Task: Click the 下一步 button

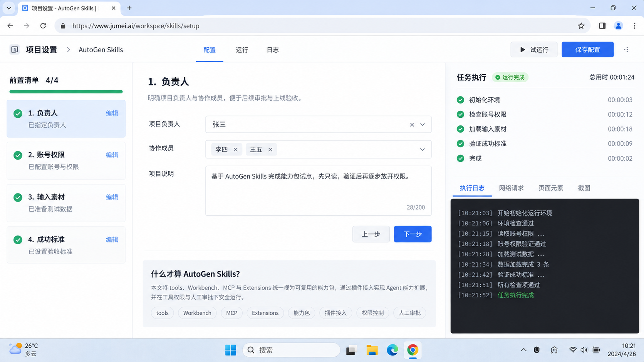Action: [x=413, y=234]
